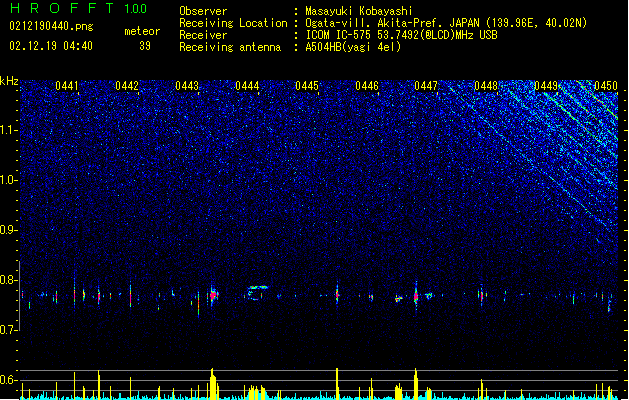Click the curved C-shaped echo near 0444
This screenshot has width=629, height=400.
(256, 292)
